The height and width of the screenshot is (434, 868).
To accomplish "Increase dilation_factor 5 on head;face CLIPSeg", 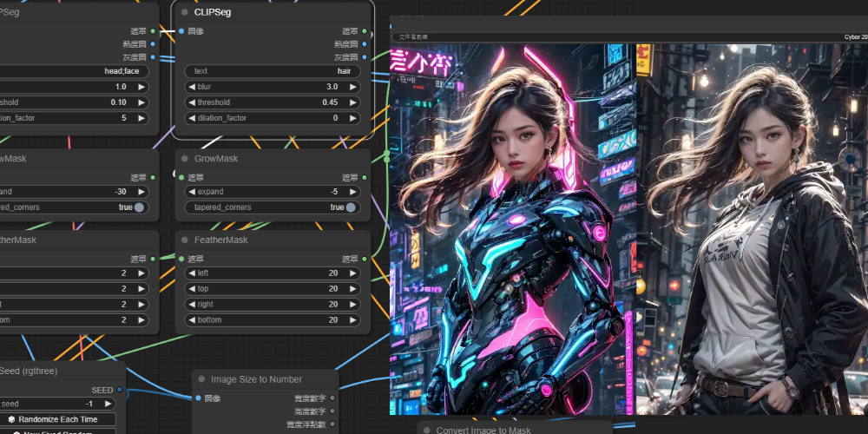I will point(141,118).
